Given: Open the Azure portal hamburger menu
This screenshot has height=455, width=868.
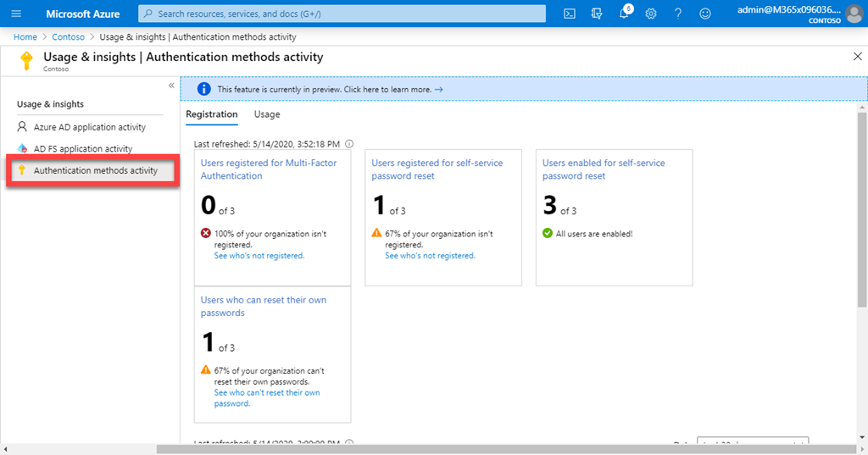Looking at the screenshot, I should pyautogui.click(x=16, y=14).
